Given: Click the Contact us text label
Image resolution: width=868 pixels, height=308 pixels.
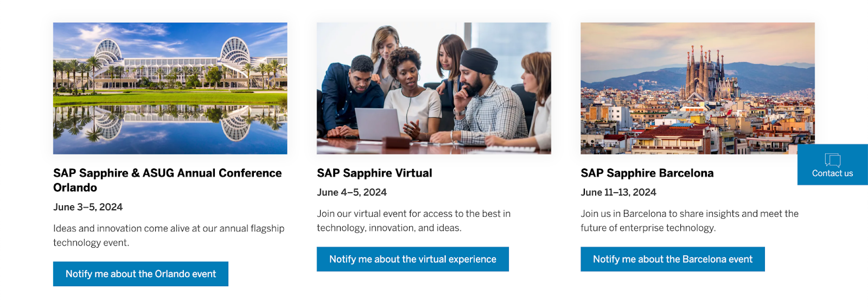Looking at the screenshot, I should coord(832,173).
